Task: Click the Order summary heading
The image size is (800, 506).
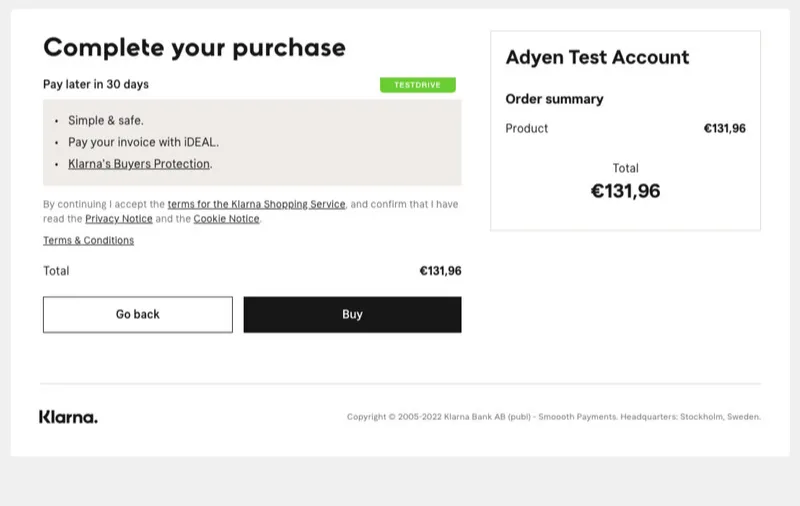Action: point(554,99)
